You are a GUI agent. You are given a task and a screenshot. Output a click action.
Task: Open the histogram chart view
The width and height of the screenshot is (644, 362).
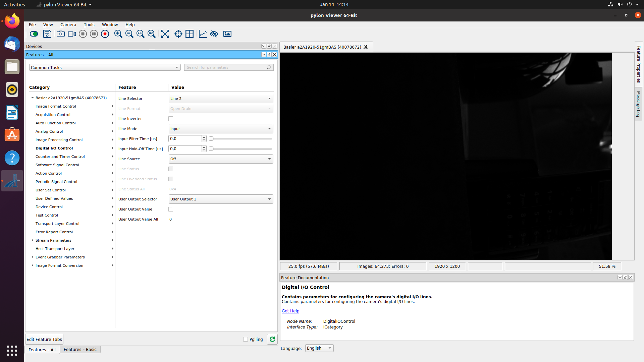[203, 34]
